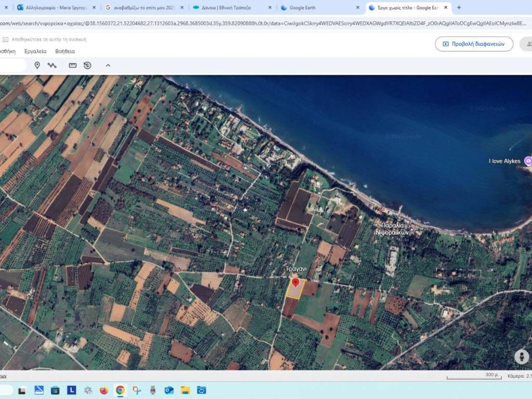
Task: Open the historical imagery clock icon
Action: point(87,65)
